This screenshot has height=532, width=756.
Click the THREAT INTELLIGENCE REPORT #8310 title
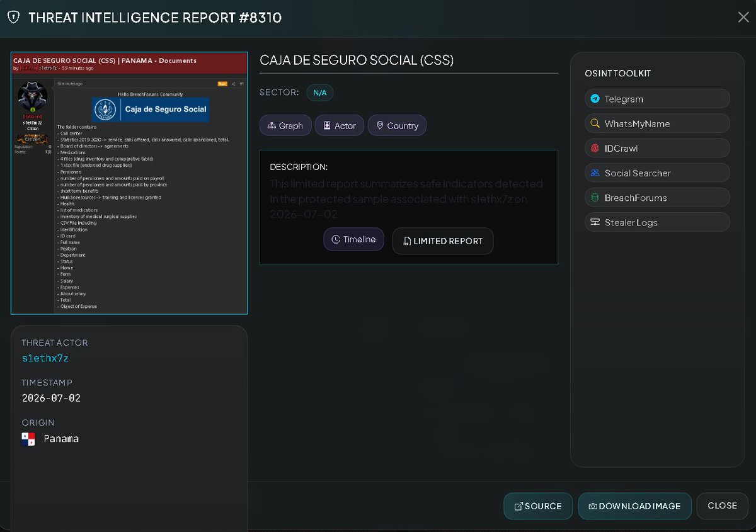coord(155,17)
